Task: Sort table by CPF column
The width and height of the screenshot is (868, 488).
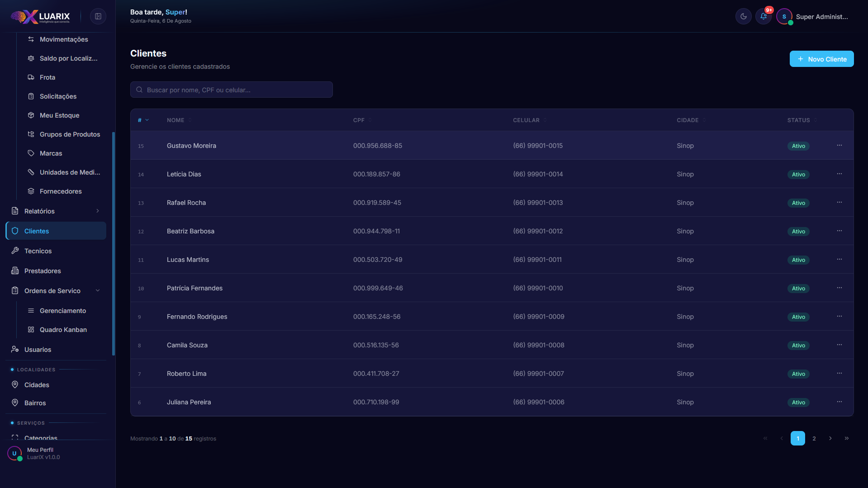Action: click(362, 120)
